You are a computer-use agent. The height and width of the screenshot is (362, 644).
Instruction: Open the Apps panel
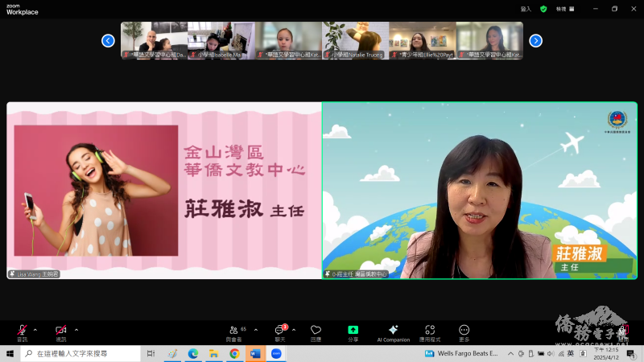[430, 331]
